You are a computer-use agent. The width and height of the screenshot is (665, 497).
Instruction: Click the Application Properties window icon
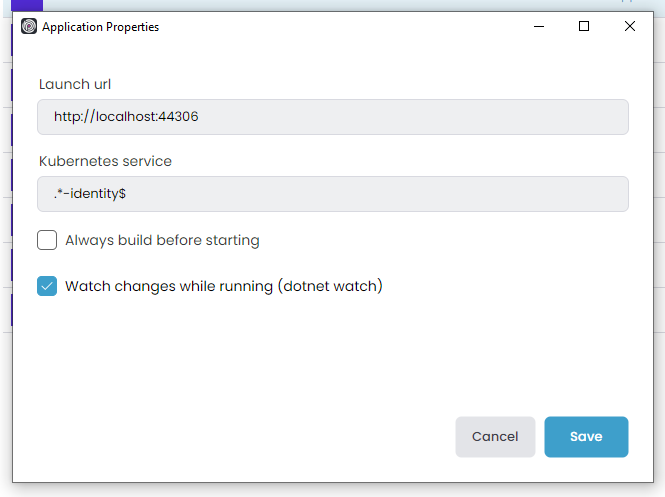[28, 27]
